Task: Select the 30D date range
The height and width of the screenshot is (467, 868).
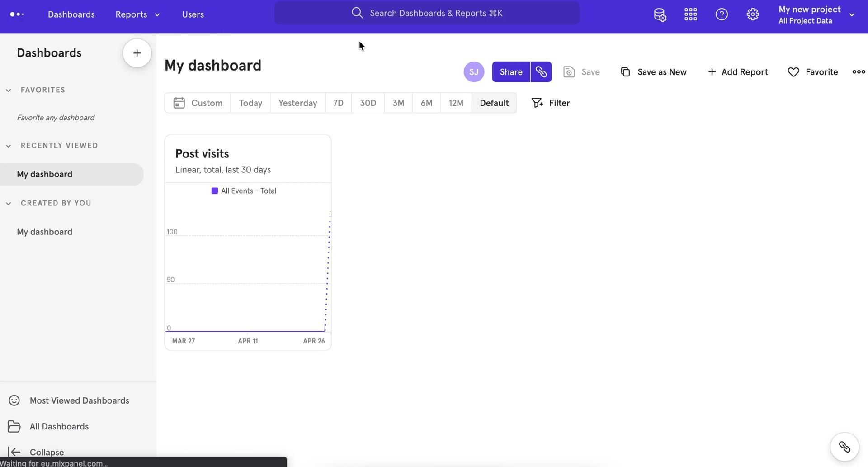Action: [368, 103]
